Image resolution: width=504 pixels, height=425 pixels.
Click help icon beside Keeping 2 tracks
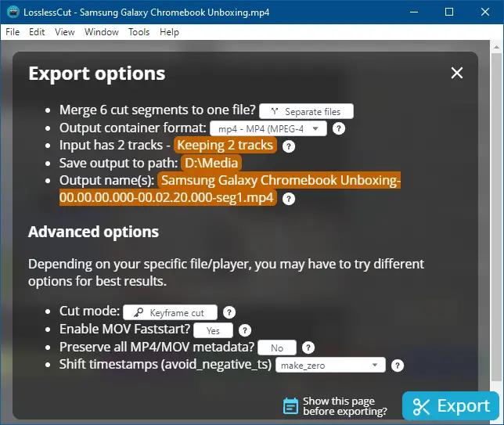(289, 146)
